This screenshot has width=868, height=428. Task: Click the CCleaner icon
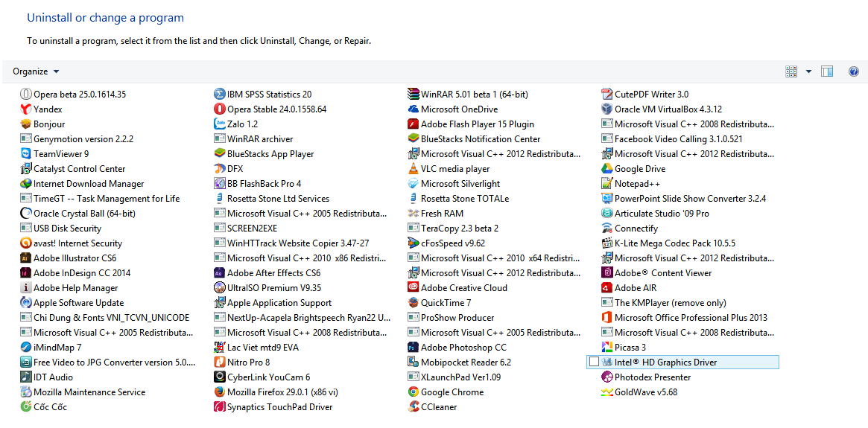point(413,408)
